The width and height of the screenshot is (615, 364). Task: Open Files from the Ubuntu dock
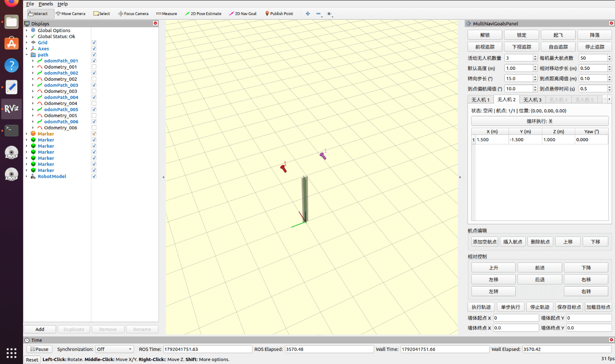coord(11,22)
